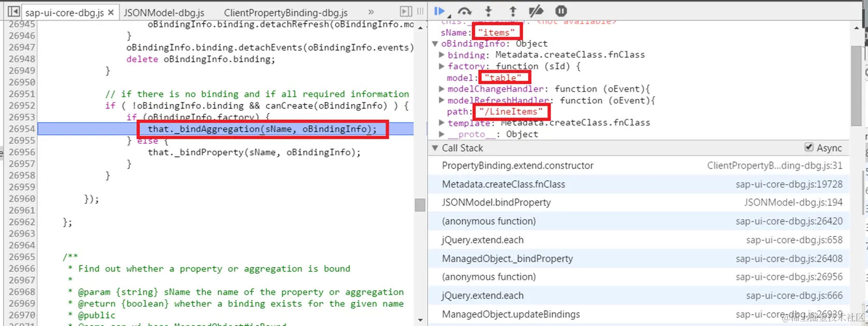Open the sap-ui-core-dbg.js:26420 source link
This screenshot has width=868, height=326.
tap(789, 221)
